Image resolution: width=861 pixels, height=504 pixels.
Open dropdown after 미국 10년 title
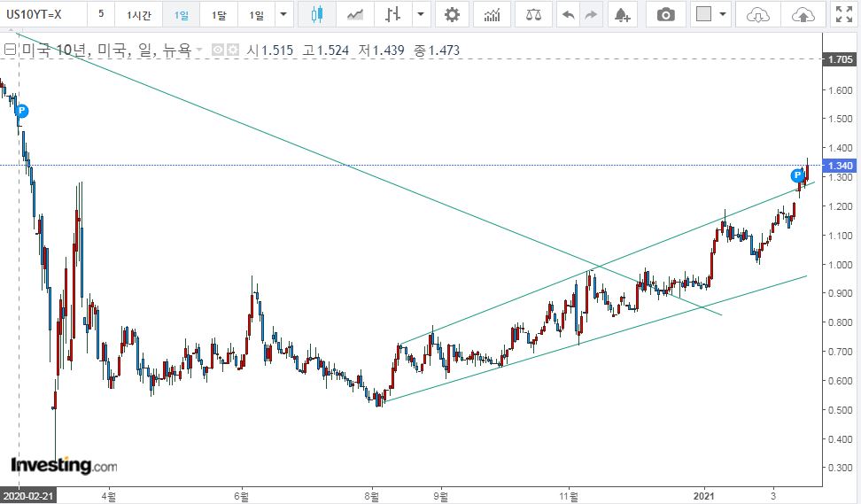[x=199, y=50]
